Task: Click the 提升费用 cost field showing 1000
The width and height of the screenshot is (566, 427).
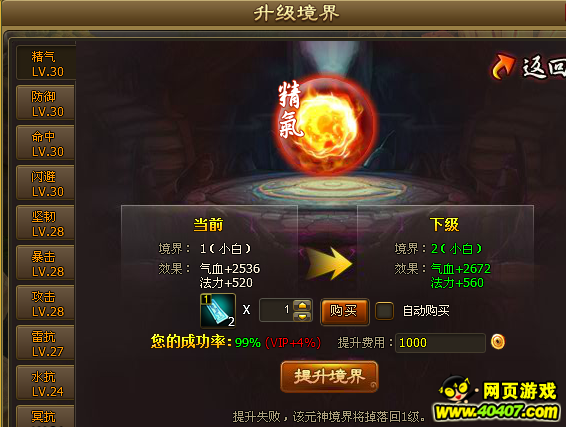Action: [x=440, y=343]
